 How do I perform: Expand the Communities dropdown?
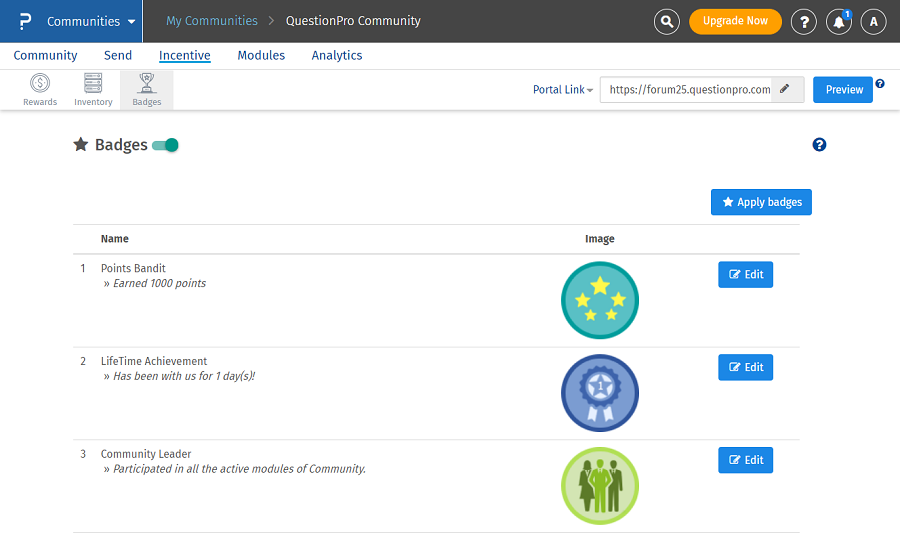[89, 21]
